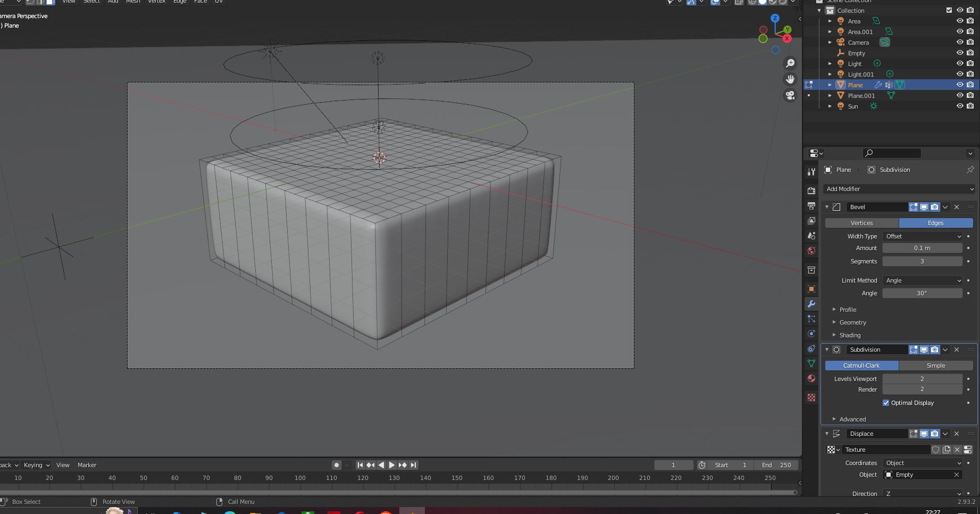The image size is (980, 514).
Task: Show texture in texture tab icon
Action: (968, 450)
